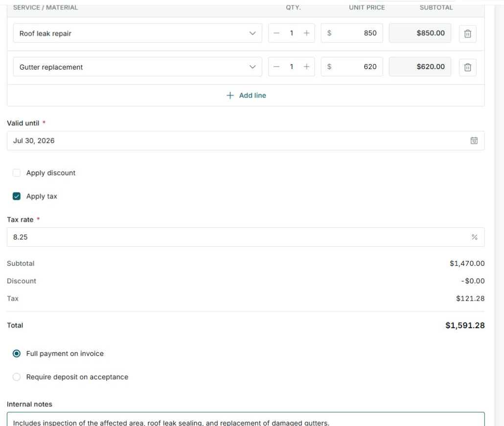Expand the Roof leak repair service dropdown
This screenshot has width=504, height=426.
coord(137,33)
